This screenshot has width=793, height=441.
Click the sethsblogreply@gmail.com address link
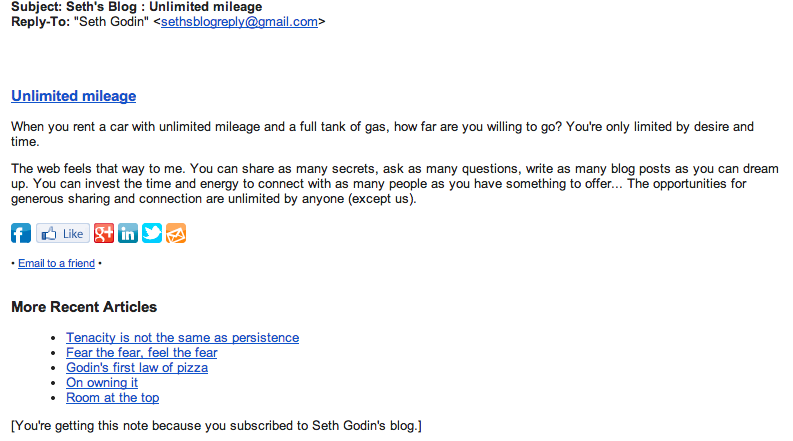point(239,22)
